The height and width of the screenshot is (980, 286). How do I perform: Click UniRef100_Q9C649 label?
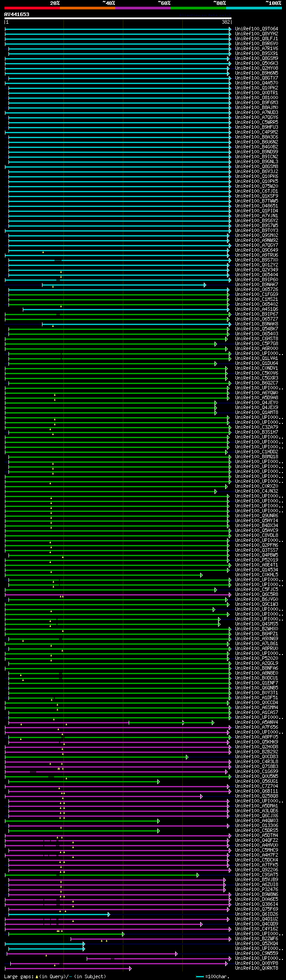[x=257, y=250]
